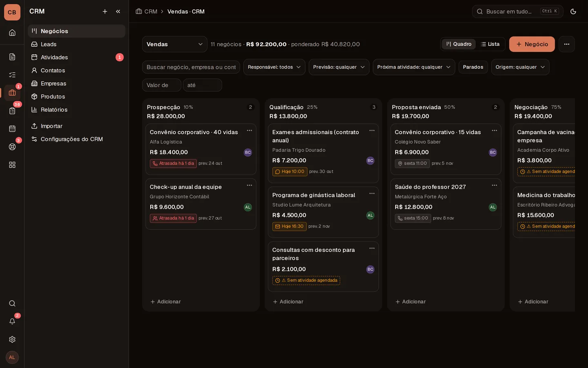This screenshot has height=368, width=588.
Task: Open the apps grid icon in the rail
Action: [x=12, y=165]
